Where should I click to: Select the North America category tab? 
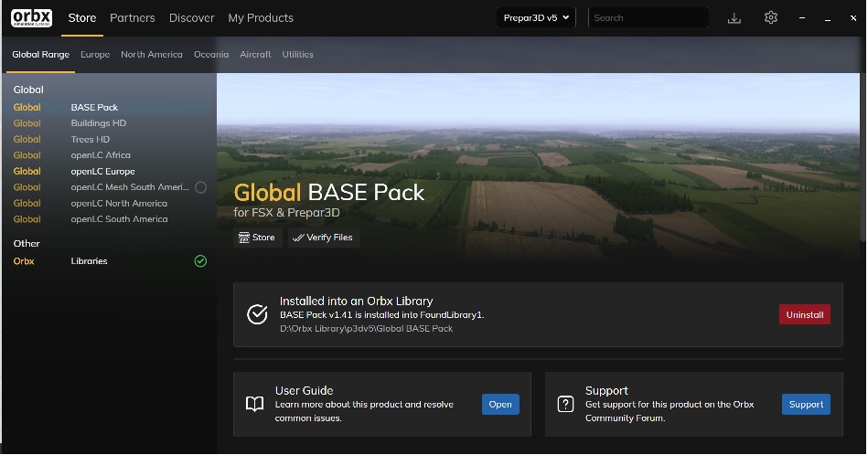coord(152,54)
